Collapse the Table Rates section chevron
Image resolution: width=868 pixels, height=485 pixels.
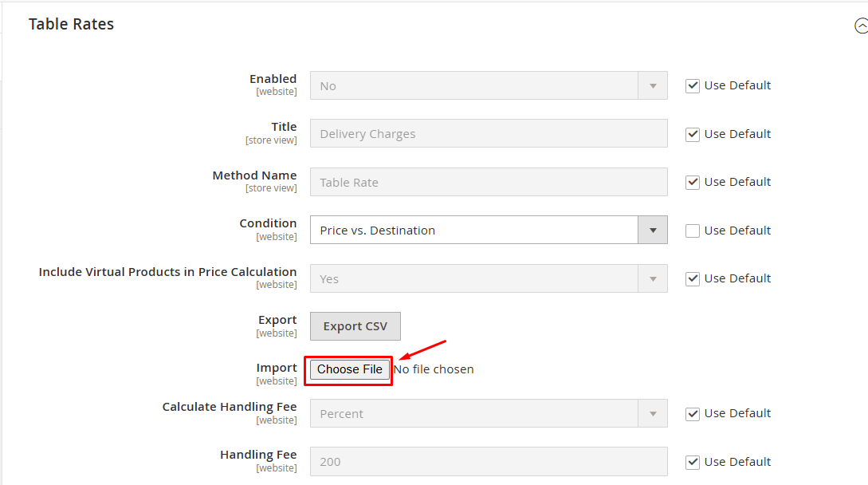tap(861, 25)
